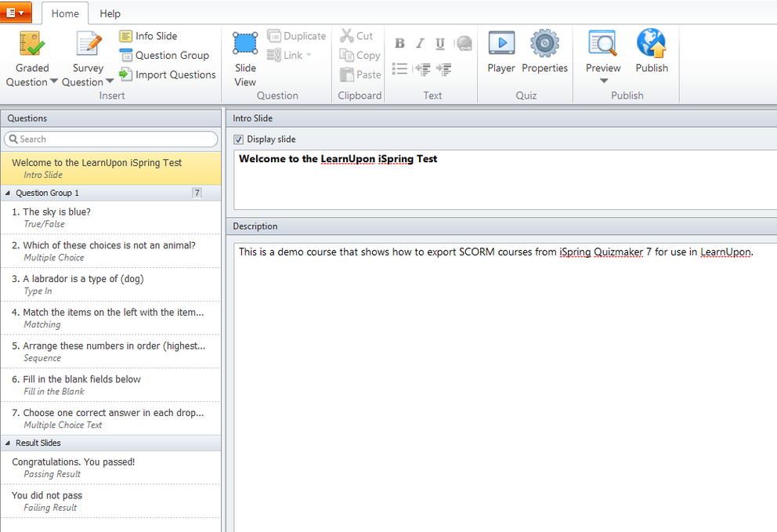Screen dimensions: 777x532
Task: Click the insert hyperlink icon
Action: pyautogui.click(x=464, y=43)
